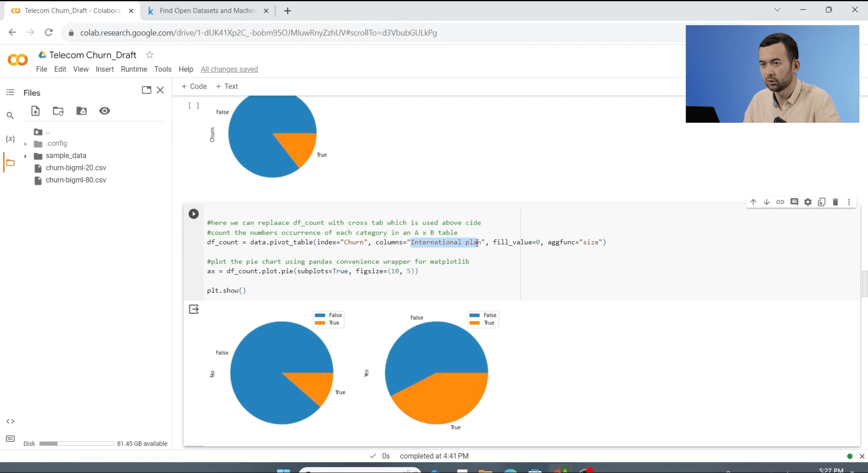Delete the current cell with trash icon
868x473 pixels.
click(x=835, y=202)
